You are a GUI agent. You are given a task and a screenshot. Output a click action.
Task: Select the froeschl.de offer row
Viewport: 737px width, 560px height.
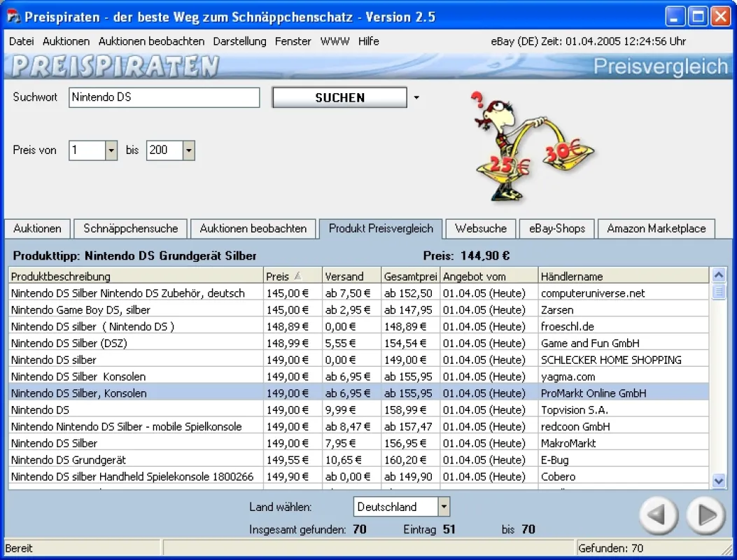tap(358, 326)
